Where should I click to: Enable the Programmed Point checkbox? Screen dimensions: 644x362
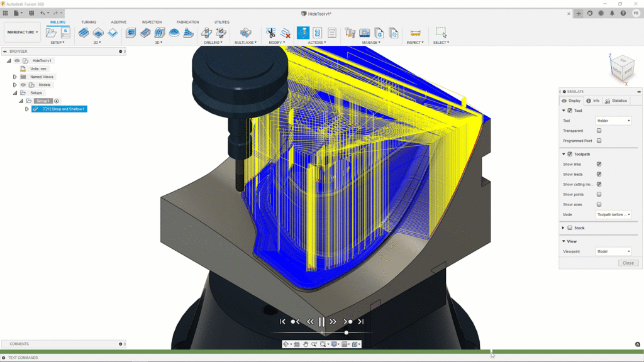pos(599,141)
